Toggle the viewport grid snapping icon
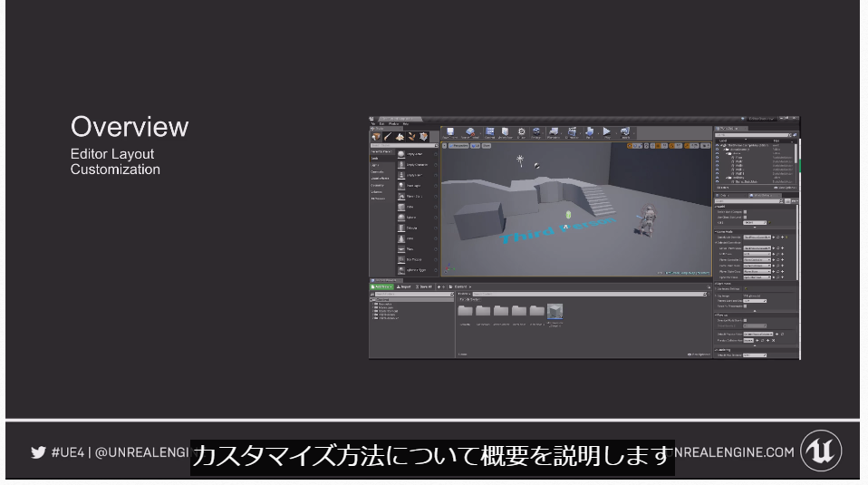The image size is (868, 485). click(x=658, y=146)
